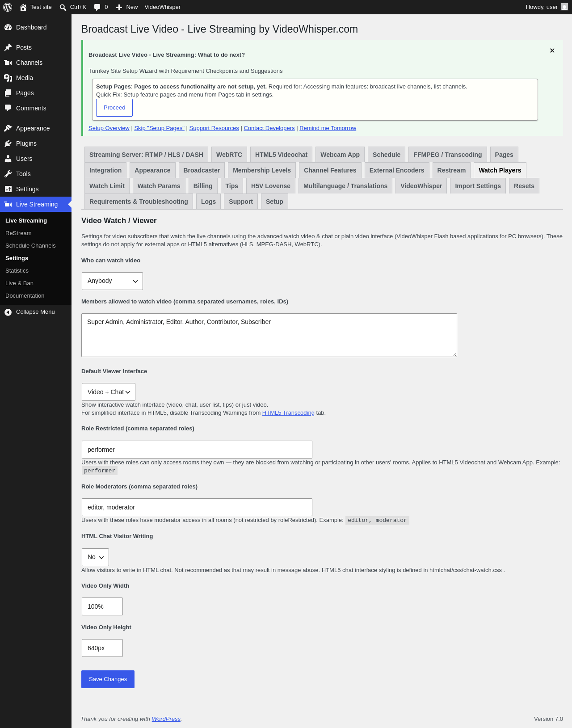572x728 pixels.
Task: Open the Live & Ban submenu item
Action: click(x=19, y=283)
